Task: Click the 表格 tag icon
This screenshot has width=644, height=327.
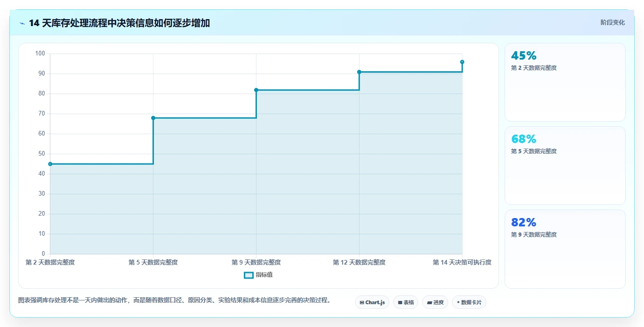Action: [x=400, y=303]
